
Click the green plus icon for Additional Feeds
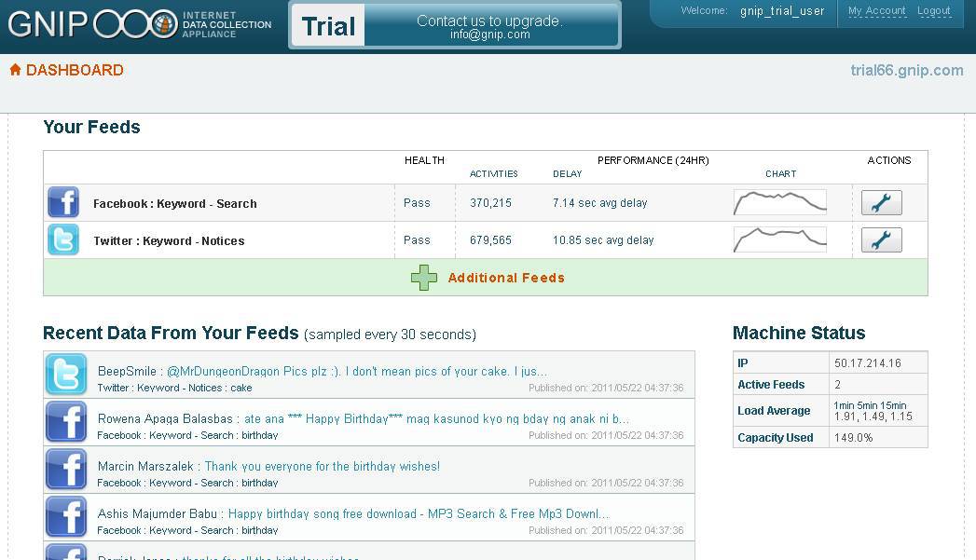pyautogui.click(x=424, y=278)
